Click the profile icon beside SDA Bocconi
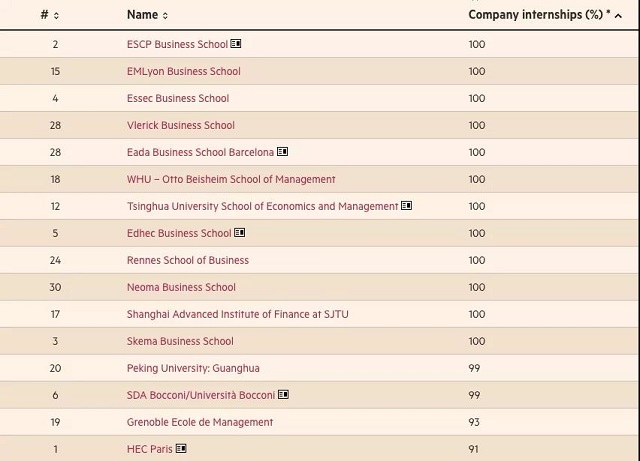Viewport: 640px width, 461px height. (283, 394)
